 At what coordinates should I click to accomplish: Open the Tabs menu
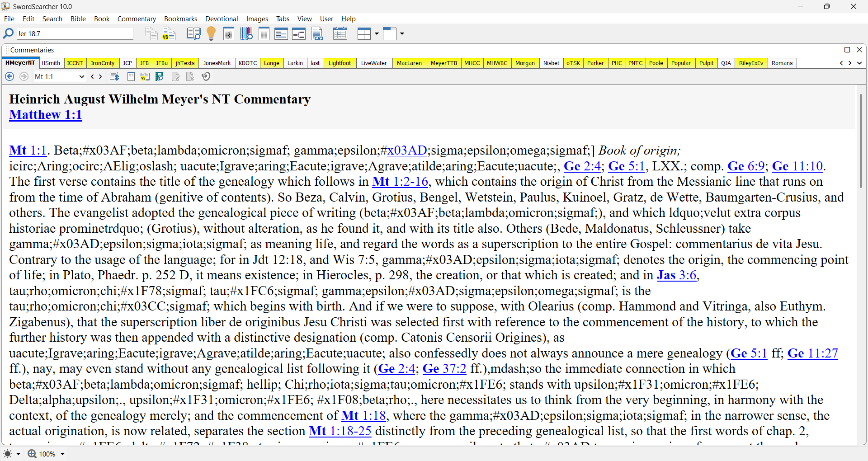283,19
